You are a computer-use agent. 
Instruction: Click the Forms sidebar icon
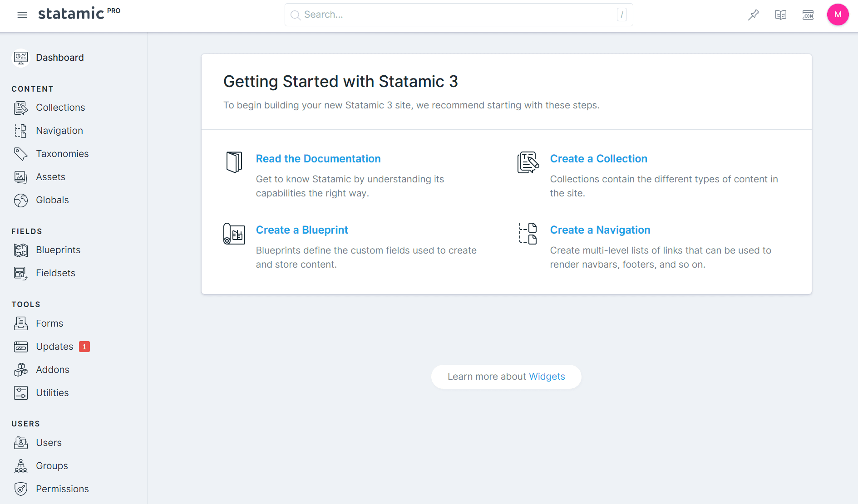pos(21,323)
